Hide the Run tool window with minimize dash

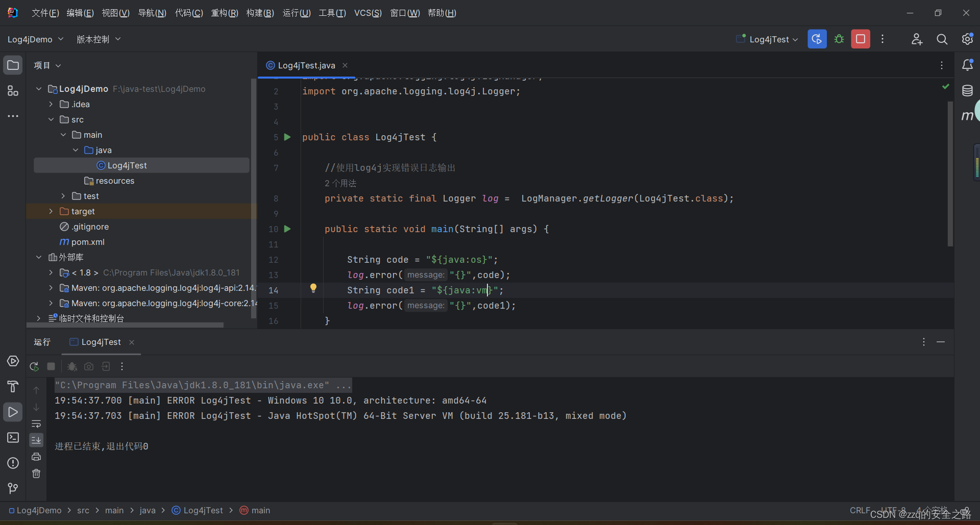[941, 342]
